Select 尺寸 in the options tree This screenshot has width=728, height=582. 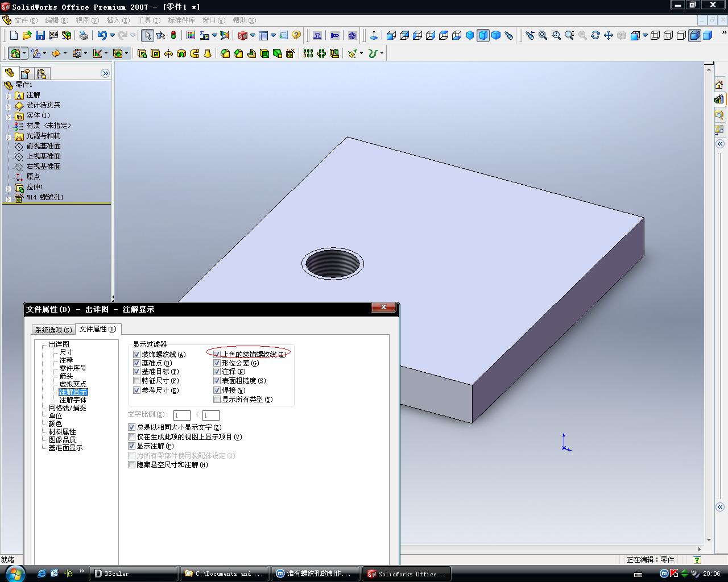(x=66, y=352)
